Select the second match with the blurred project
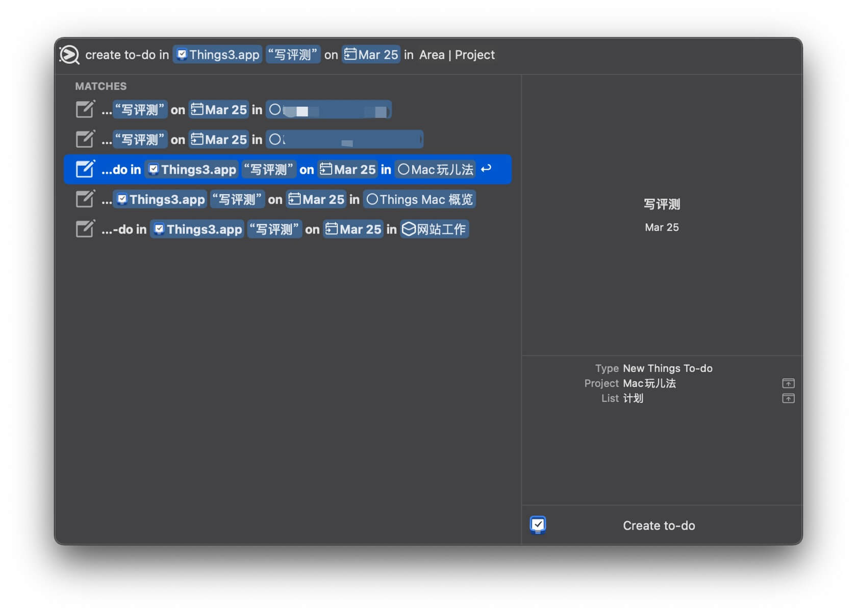The image size is (857, 616). 288,139
